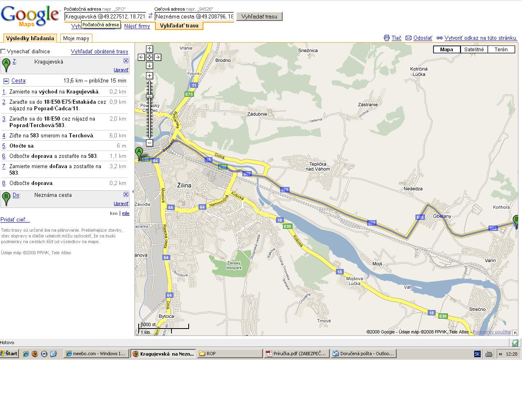Zoom out with the minus button
The width and height of the screenshot is (525, 420).
[x=149, y=143]
